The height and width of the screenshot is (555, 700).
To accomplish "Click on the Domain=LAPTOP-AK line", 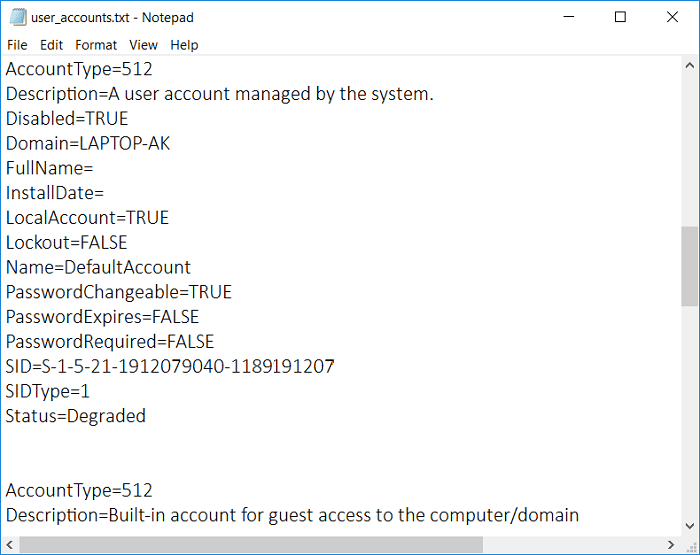I will (88, 143).
